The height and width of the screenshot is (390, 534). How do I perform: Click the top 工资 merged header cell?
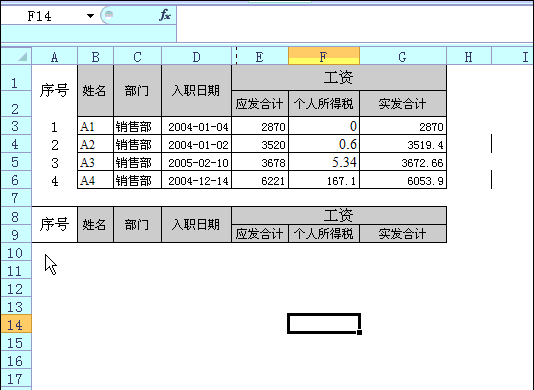click(x=339, y=78)
